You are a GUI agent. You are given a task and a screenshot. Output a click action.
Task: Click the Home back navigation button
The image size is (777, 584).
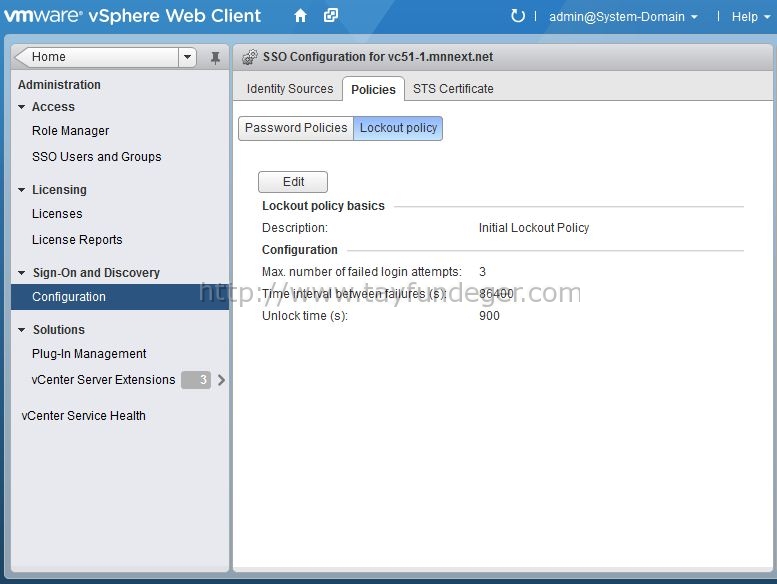click(x=97, y=57)
